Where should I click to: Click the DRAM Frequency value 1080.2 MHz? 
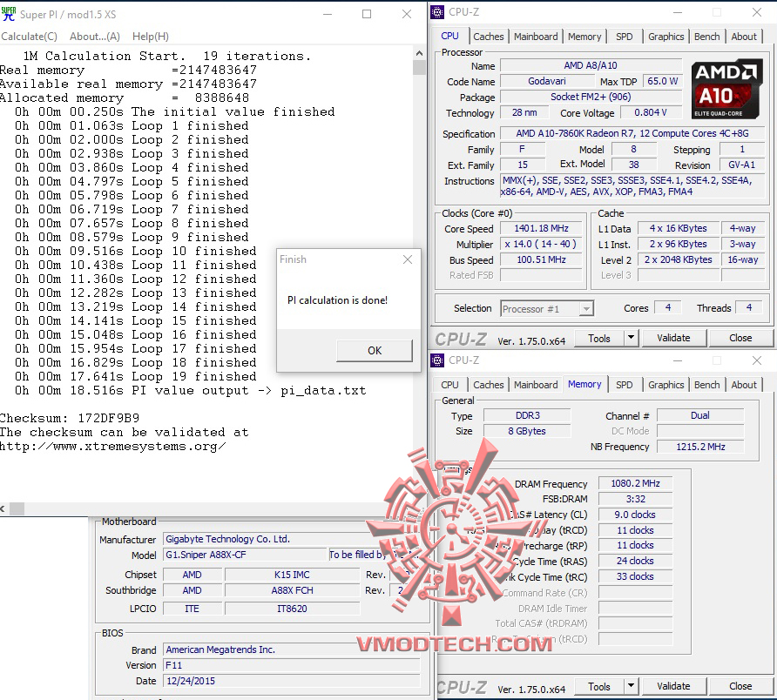pos(635,483)
